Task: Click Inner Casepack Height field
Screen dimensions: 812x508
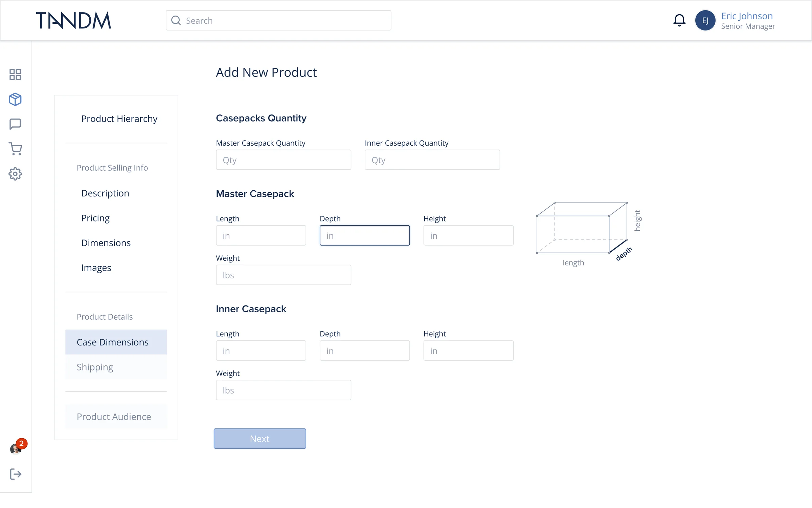Action: point(469,351)
